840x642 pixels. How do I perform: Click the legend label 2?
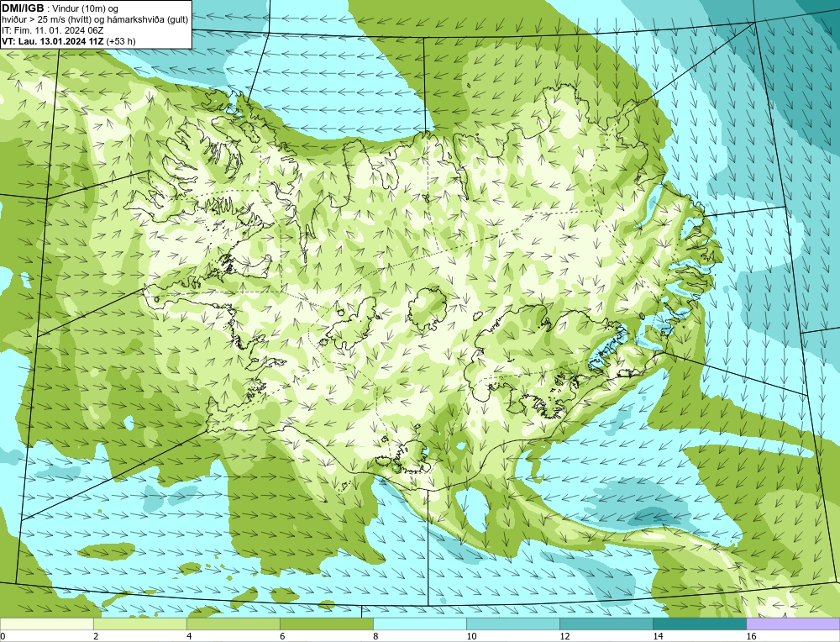(96, 636)
